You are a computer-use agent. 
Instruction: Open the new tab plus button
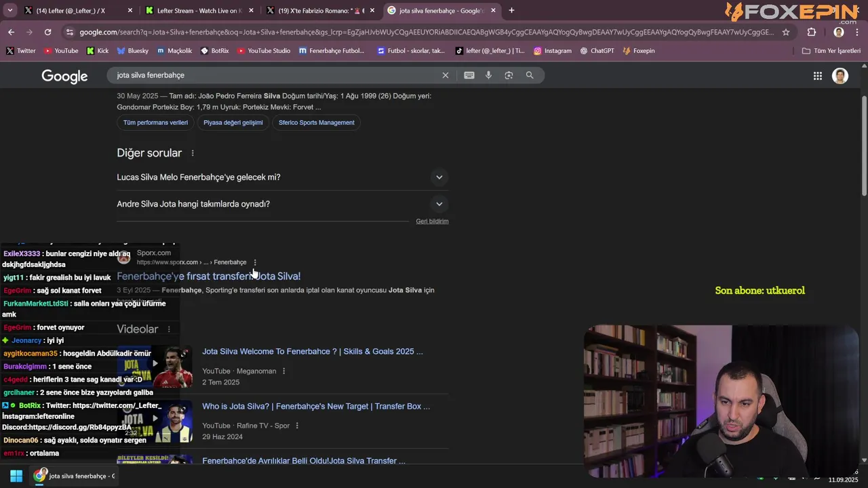coord(511,10)
